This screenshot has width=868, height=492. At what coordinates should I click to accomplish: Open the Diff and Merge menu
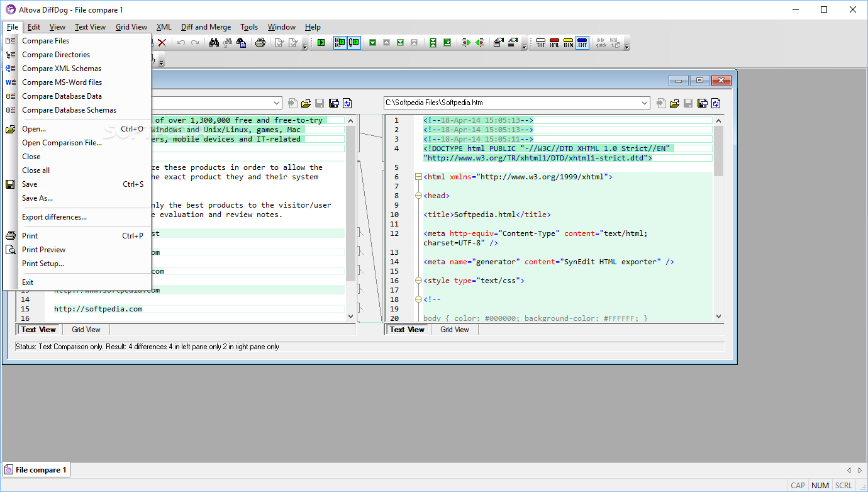click(x=206, y=27)
